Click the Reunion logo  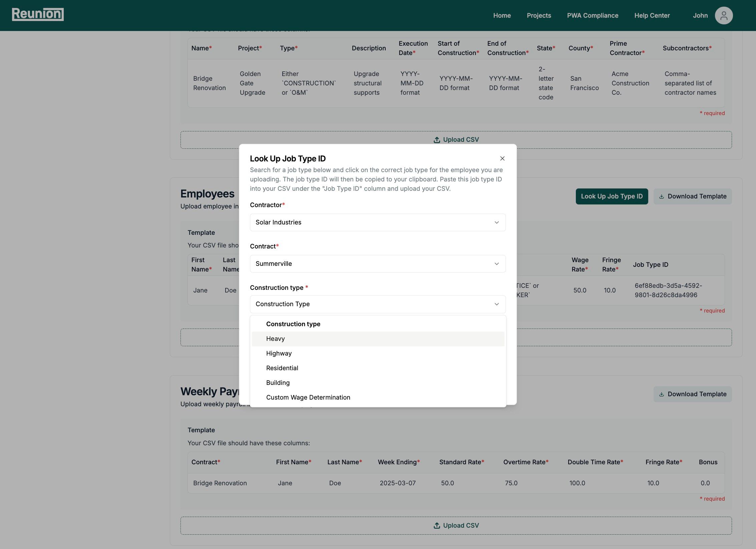tap(38, 14)
